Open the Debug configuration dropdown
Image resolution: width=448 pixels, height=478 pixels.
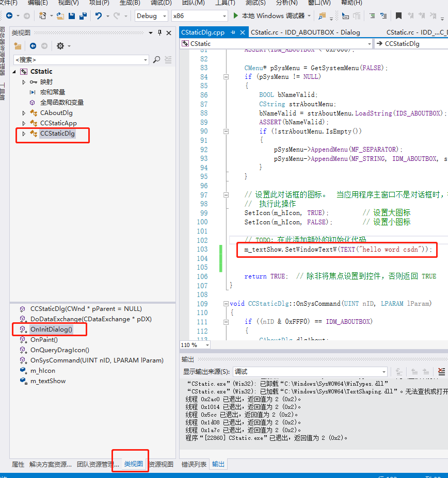click(x=151, y=16)
